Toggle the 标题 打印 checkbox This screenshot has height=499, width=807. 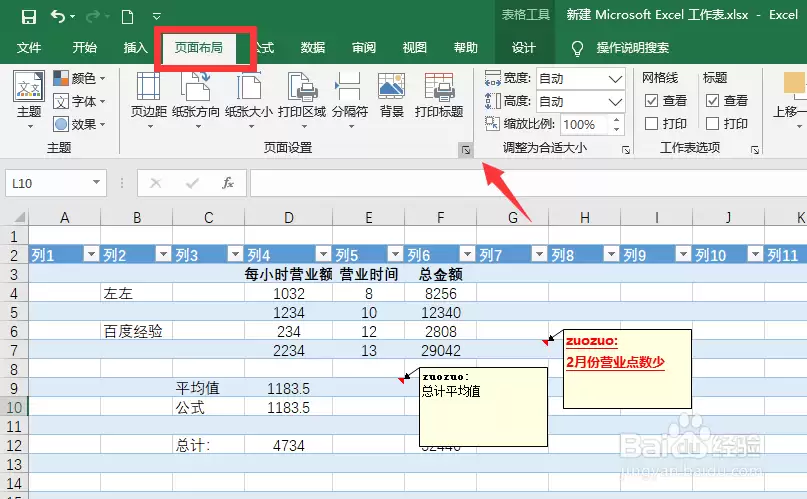(712, 123)
